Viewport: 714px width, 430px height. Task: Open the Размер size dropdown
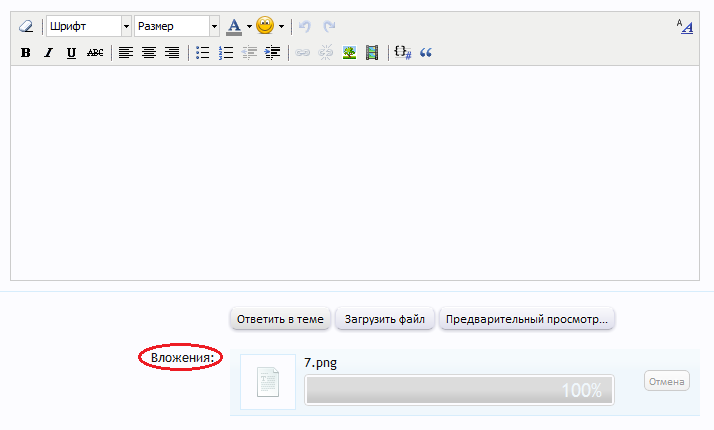[x=176, y=26]
